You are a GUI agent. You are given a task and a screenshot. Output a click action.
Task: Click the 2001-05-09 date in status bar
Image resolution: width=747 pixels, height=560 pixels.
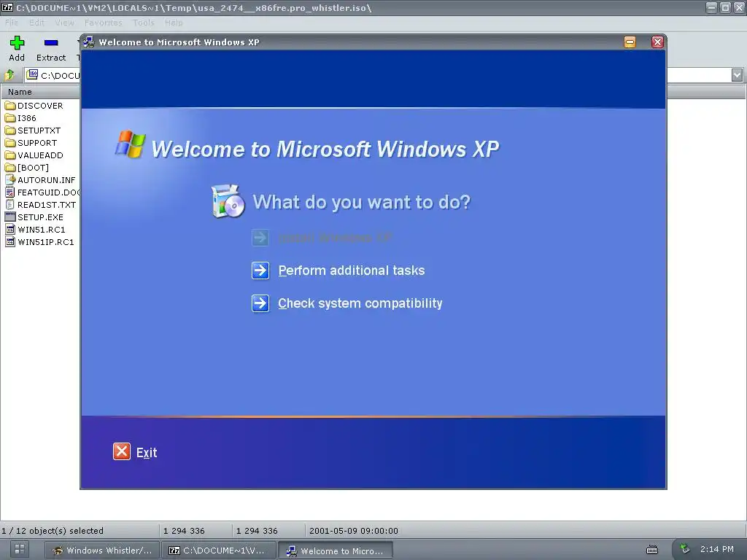[x=354, y=531]
